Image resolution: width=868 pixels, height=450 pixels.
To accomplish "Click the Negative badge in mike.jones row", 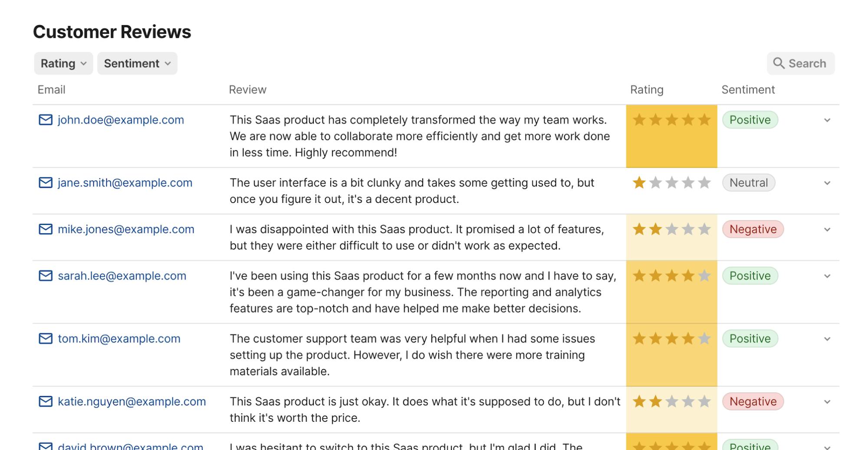I will point(753,229).
